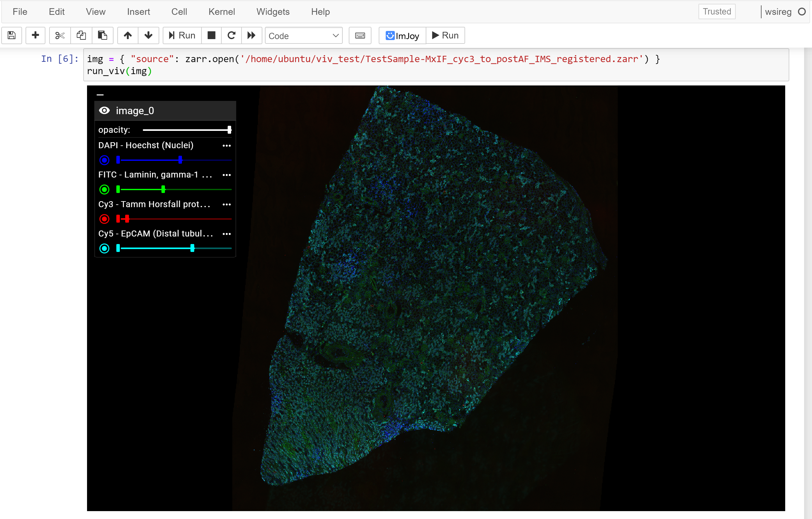Screen dimensions: 812x519
Task: Paste cells using the clipboard icon
Action: (x=102, y=35)
